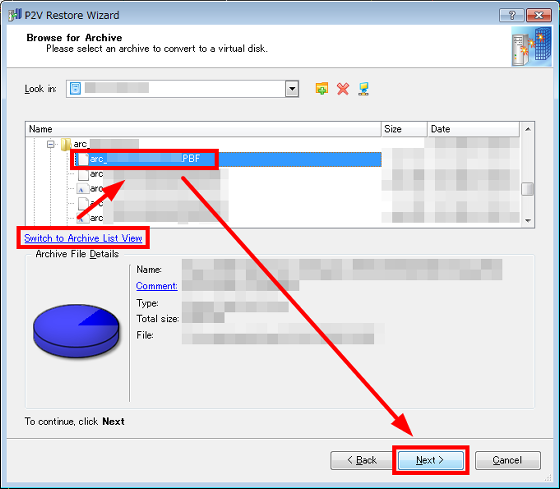Click the red X delete icon
This screenshot has height=489, width=560.
[x=343, y=89]
